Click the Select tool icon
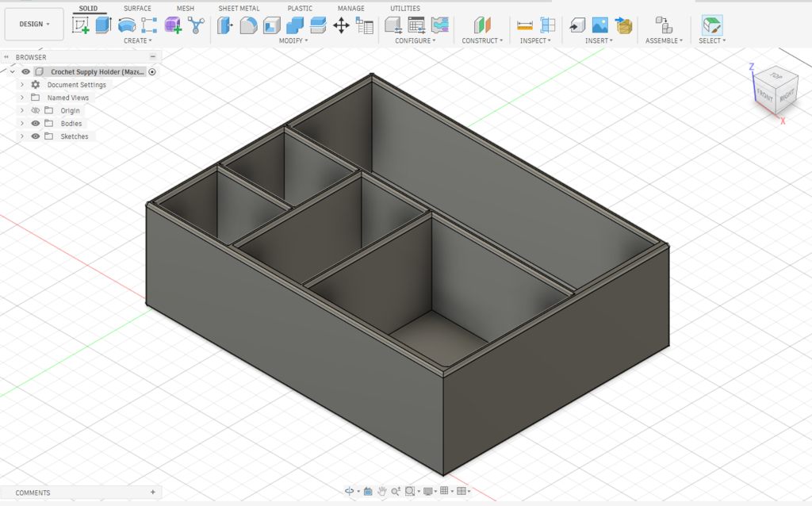This screenshot has width=812, height=506. [x=712, y=25]
